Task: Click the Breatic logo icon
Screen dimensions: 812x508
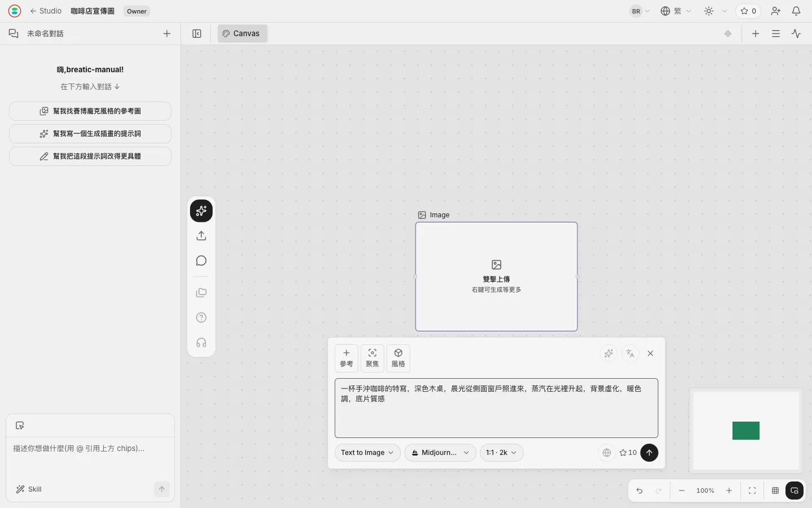Action: coord(15,11)
